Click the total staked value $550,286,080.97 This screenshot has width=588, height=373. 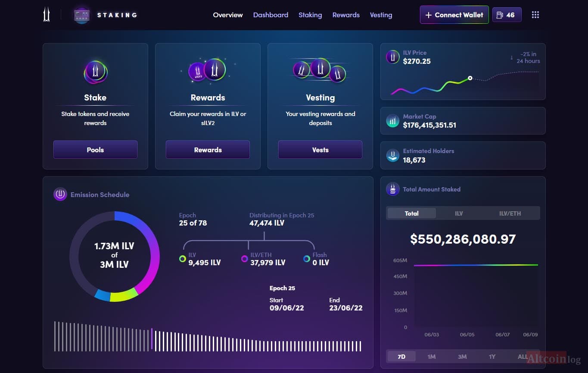[463, 239]
